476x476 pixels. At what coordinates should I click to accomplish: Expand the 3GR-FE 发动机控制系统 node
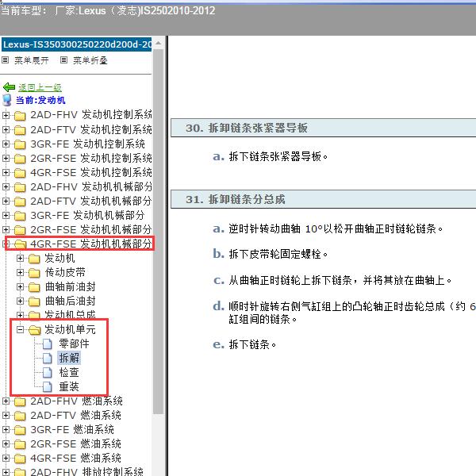click(x=6, y=144)
